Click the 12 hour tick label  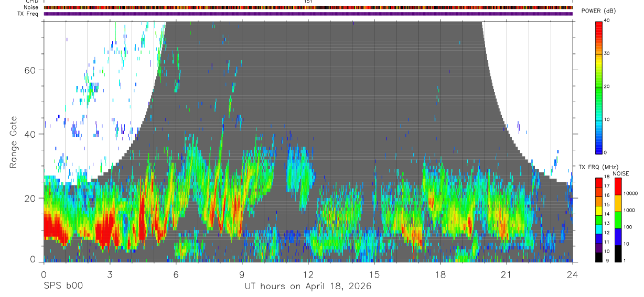point(308,274)
